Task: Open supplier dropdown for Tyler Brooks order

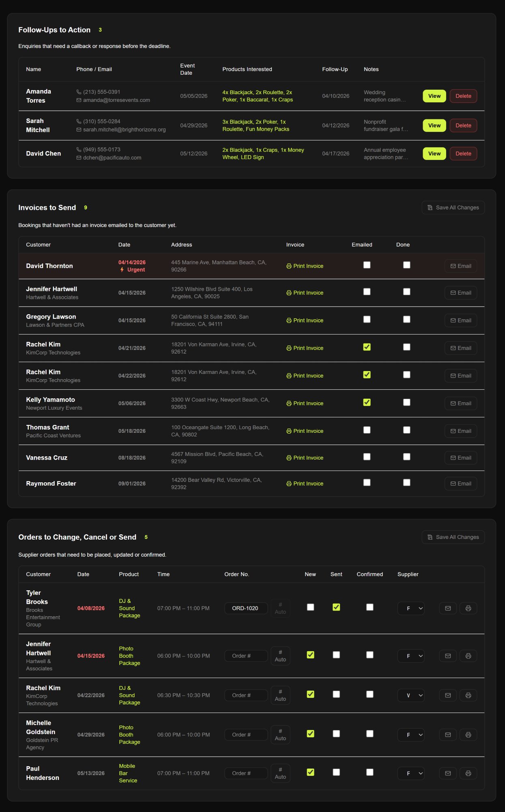Action: point(411,608)
